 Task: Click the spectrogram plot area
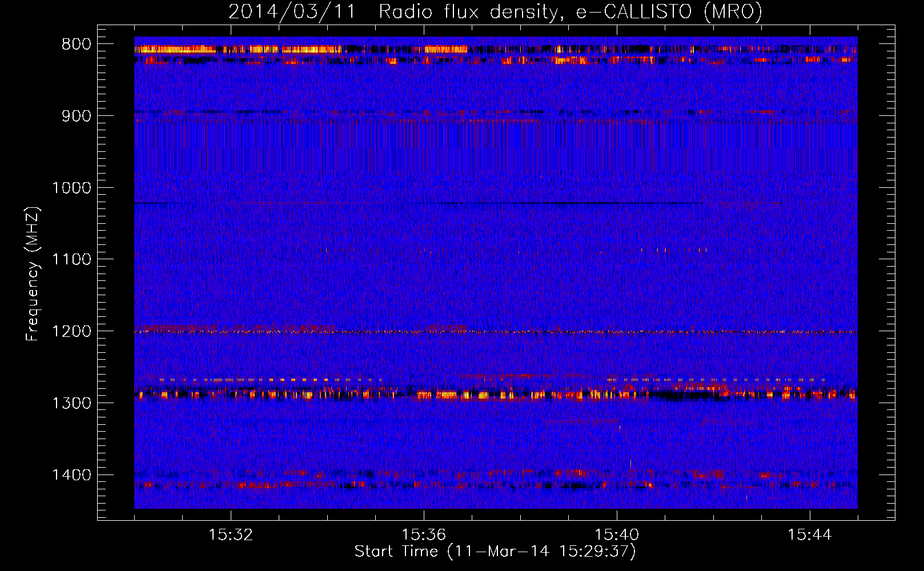pyautogui.click(x=496, y=272)
